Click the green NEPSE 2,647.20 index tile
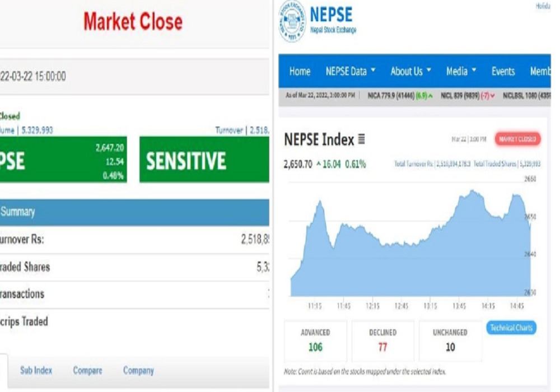Screen dimensions: 560x392 (x=63, y=160)
